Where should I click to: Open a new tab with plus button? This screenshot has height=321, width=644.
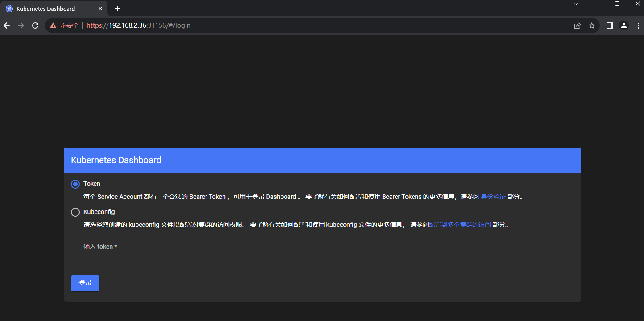click(117, 8)
